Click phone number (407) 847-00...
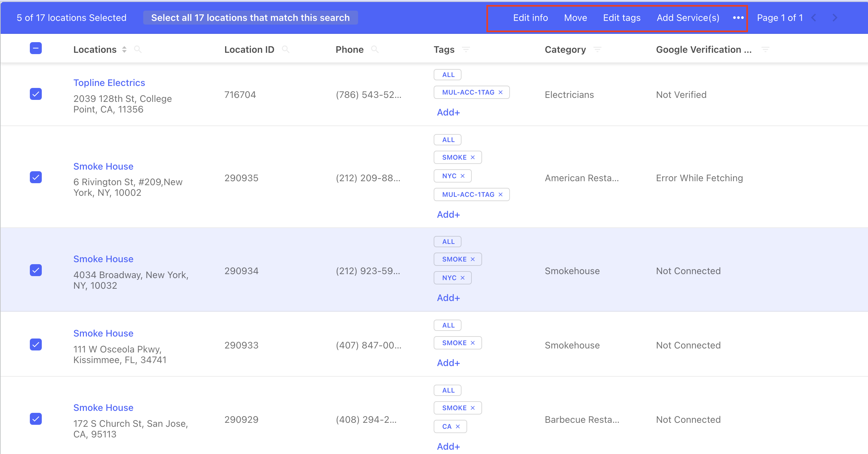The height and width of the screenshot is (454, 868). (369, 345)
